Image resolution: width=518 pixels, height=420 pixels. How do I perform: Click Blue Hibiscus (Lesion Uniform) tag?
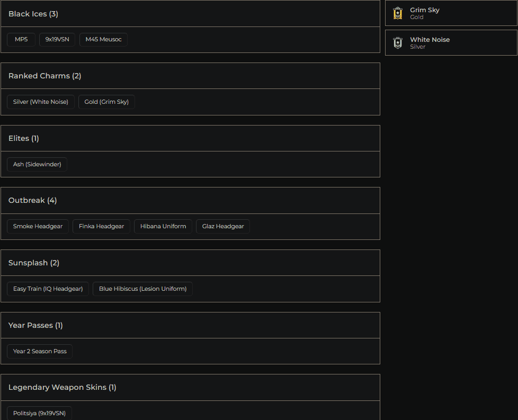[142, 289]
